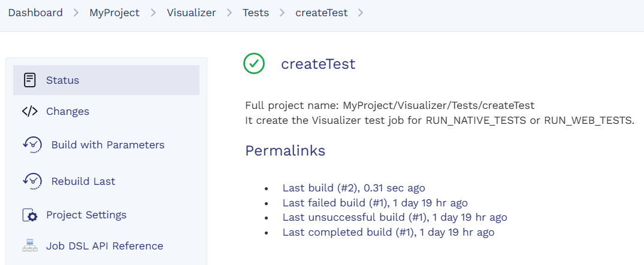Navigate to MyProject in the breadcrumb
The image size is (644, 265).
tap(114, 13)
